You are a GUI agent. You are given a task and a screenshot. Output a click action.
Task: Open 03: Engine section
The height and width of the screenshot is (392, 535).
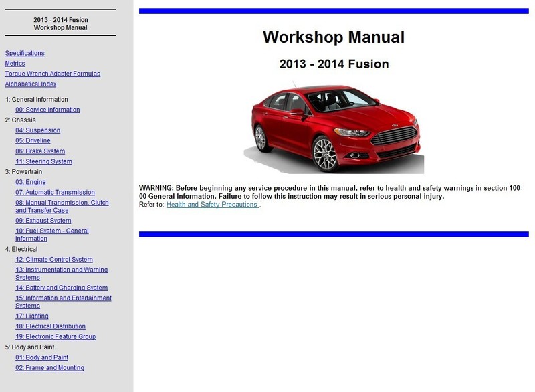tap(30, 182)
